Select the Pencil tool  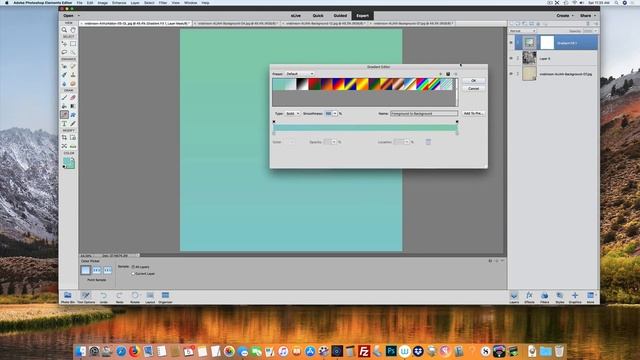tap(73, 124)
